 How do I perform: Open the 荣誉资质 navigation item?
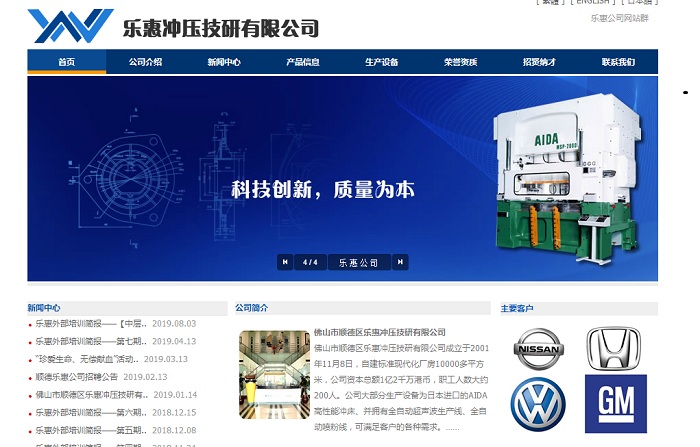[x=461, y=62]
